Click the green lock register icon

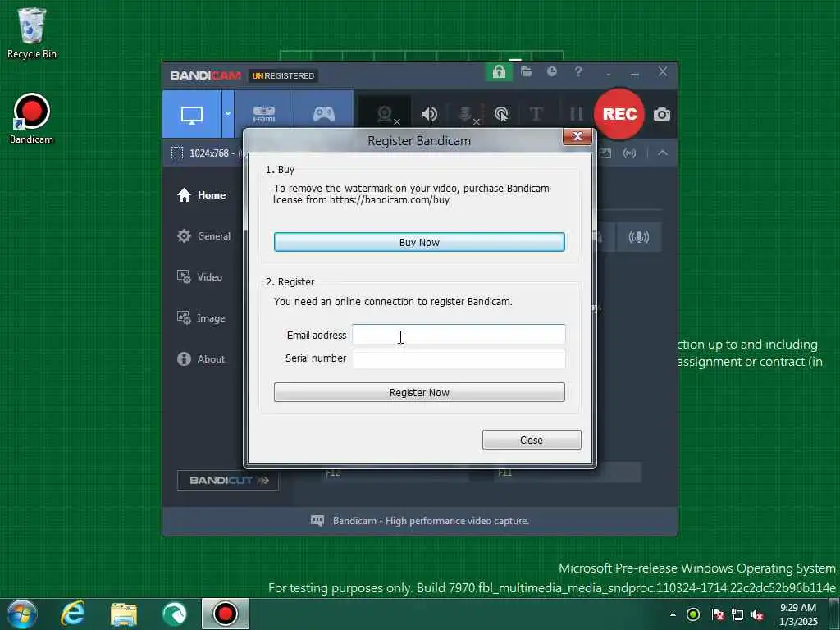[499, 72]
